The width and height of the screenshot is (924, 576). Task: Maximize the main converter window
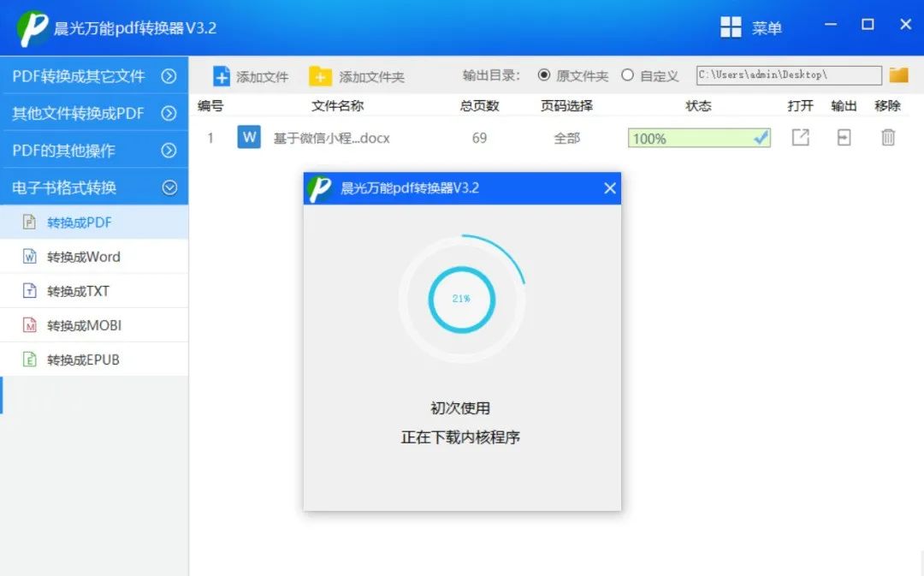click(868, 24)
